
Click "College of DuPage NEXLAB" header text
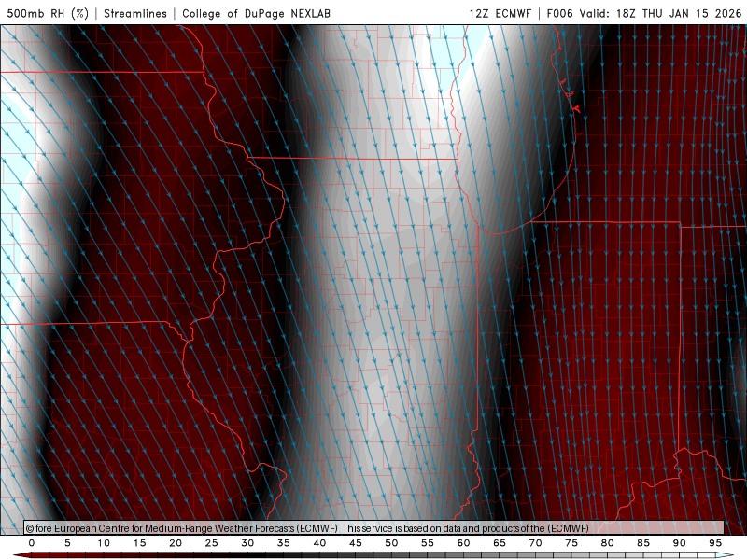pos(256,13)
